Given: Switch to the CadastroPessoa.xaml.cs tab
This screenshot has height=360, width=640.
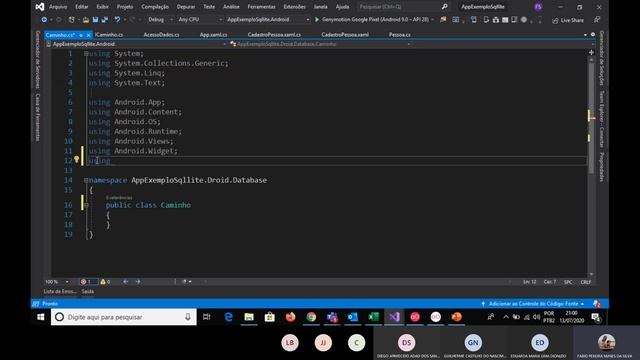Looking at the screenshot, I should point(274,35).
